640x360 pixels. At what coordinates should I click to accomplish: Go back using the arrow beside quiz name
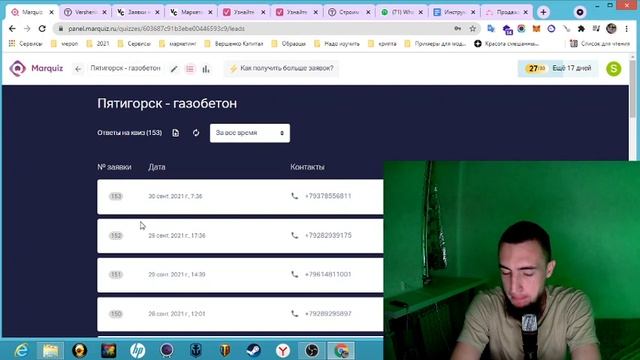pos(78,69)
